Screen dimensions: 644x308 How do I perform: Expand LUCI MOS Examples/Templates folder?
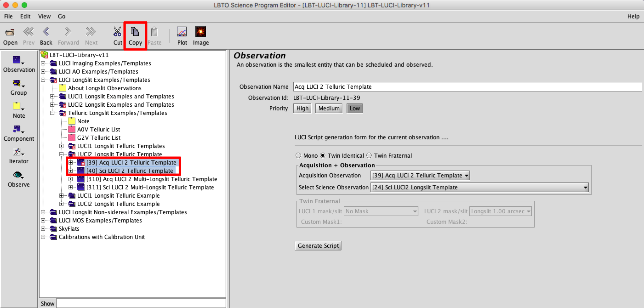point(43,221)
